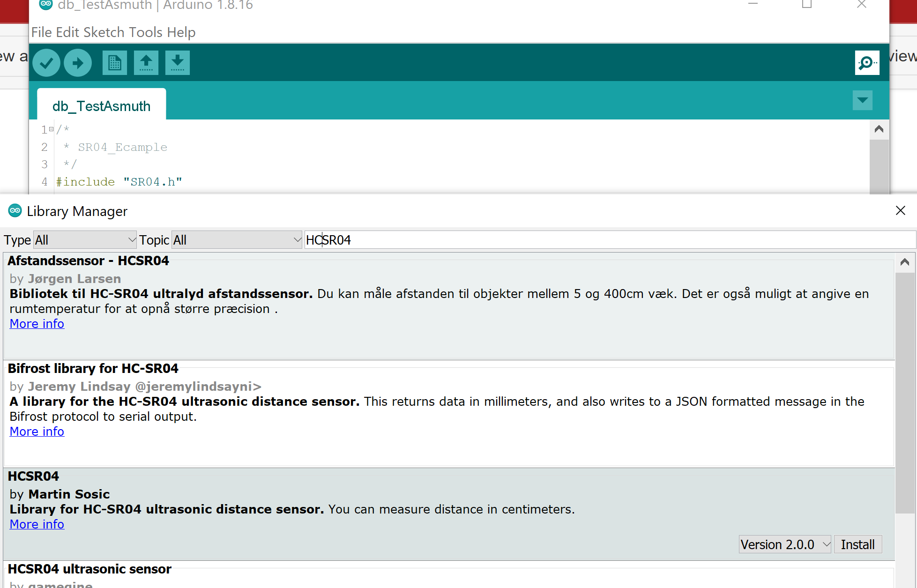Open the Help menu
The image size is (917, 588).
[x=181, y=32]
